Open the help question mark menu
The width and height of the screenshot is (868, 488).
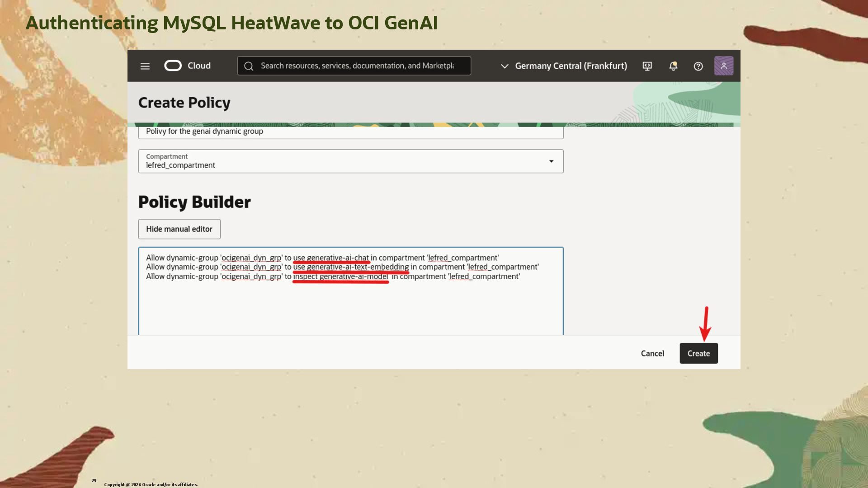(698, 66)
